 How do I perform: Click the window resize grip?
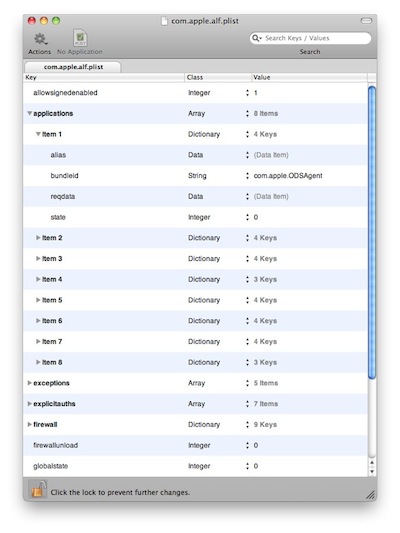pos(371,495)
